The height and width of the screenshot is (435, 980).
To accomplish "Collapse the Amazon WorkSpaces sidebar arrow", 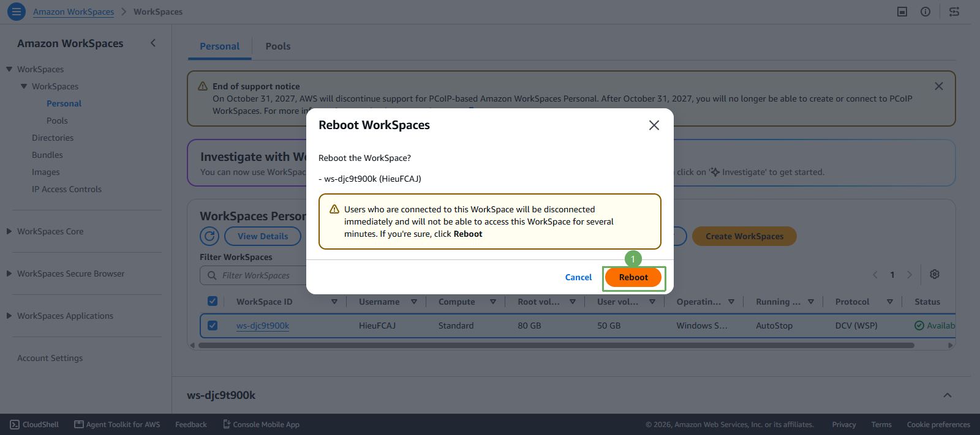I will point(153,43).
